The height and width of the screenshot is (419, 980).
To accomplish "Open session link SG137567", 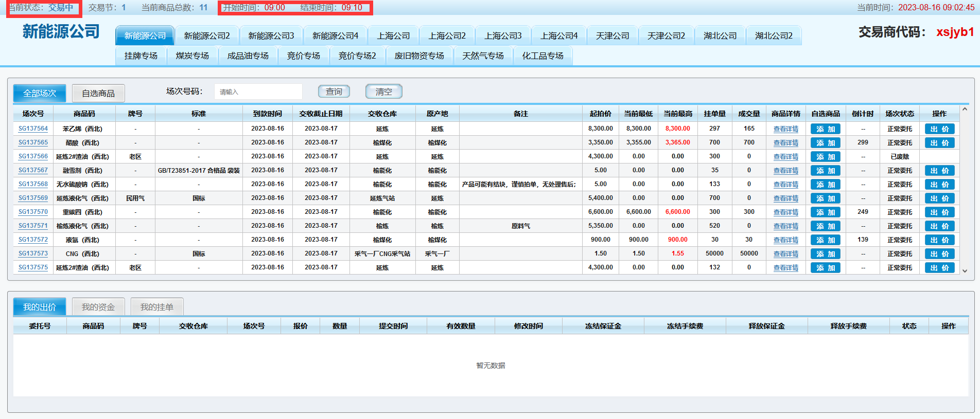I will click(x=33, y=170).
